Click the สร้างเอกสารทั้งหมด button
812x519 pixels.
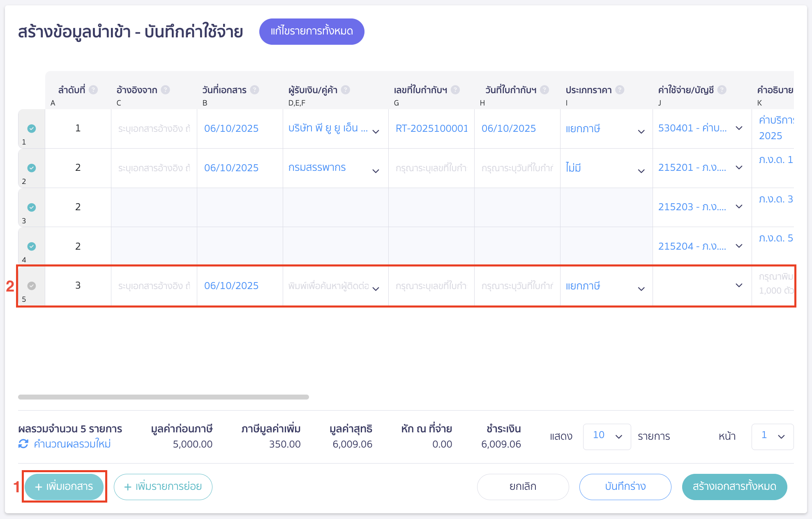734,487
